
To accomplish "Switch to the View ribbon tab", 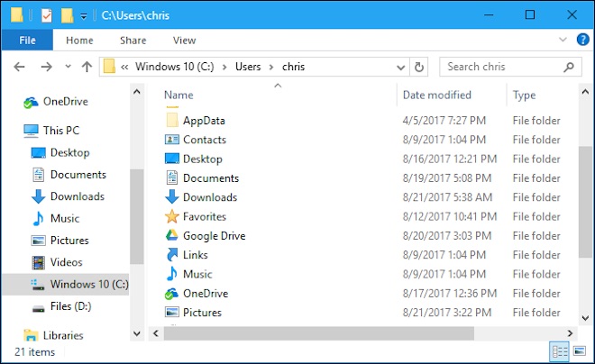I will coord(185,41).
